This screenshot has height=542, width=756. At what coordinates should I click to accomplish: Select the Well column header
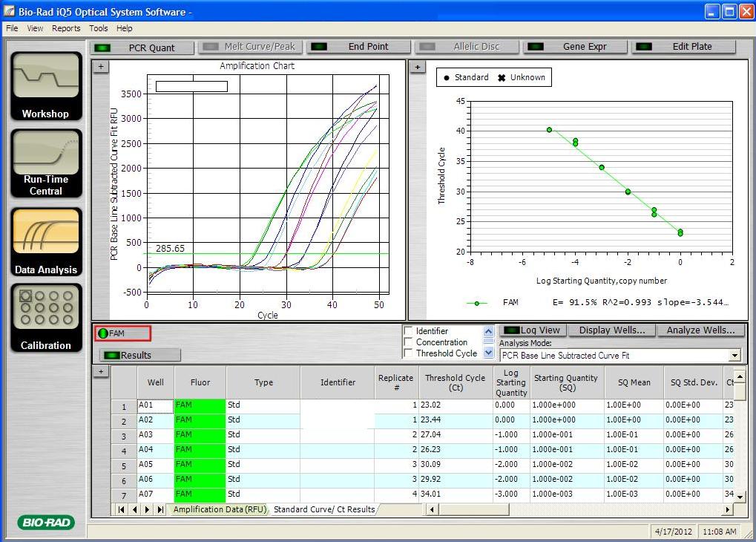pyautogui.click(x=156, y=382)
